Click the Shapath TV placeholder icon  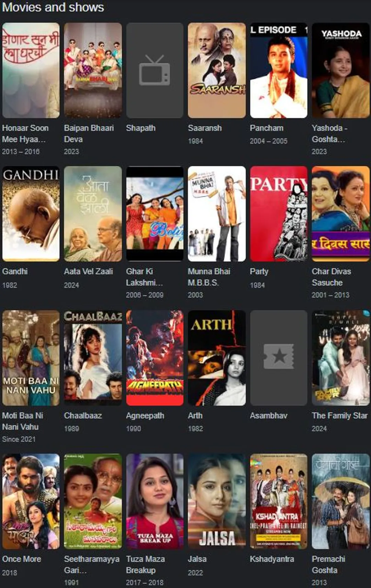(155, 70)
